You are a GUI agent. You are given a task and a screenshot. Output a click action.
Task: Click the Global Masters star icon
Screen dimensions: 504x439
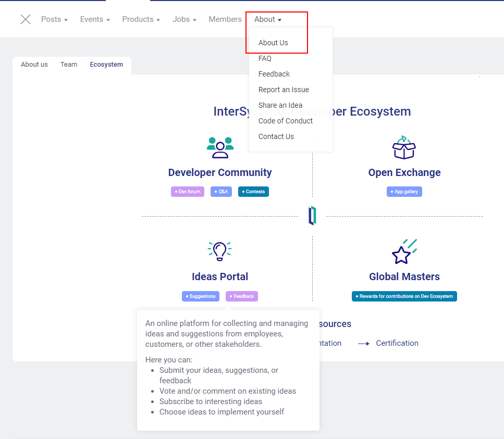pyautogui.click(x=404, y=252)
